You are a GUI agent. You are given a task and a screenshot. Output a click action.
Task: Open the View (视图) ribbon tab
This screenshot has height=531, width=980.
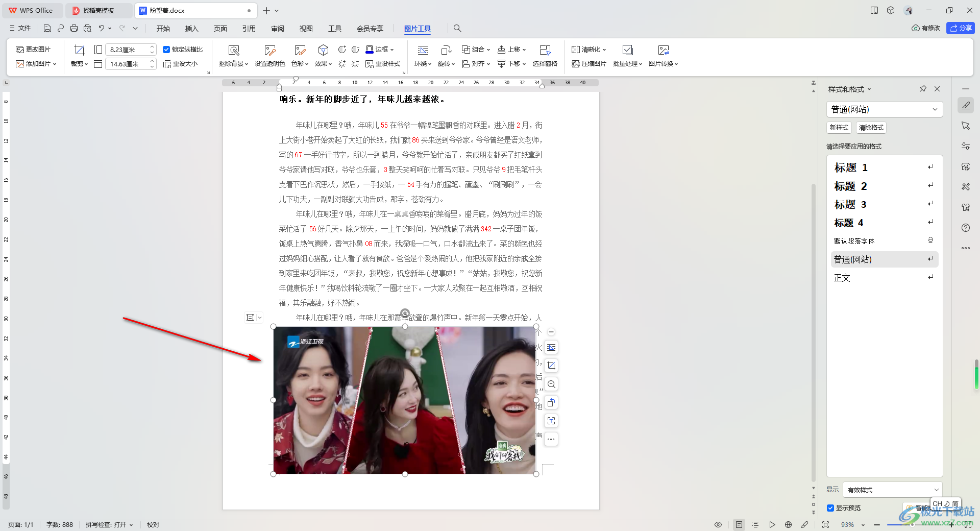click(306, 29)
